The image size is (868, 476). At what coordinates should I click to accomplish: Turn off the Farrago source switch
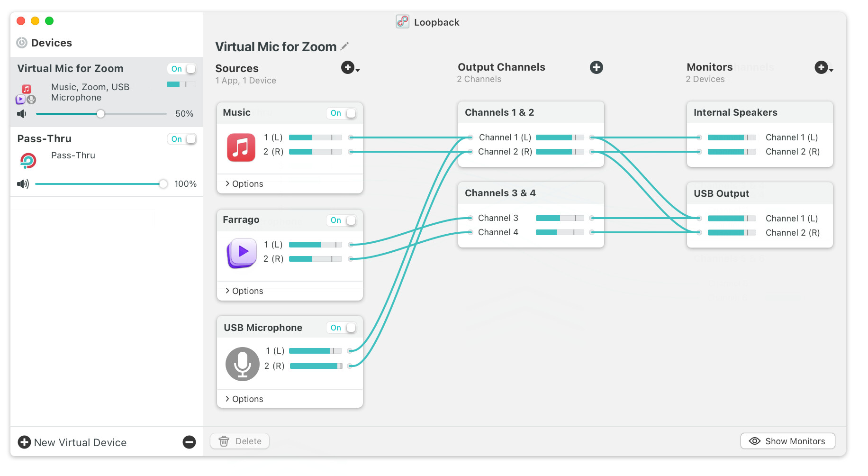tap(342, 220)
